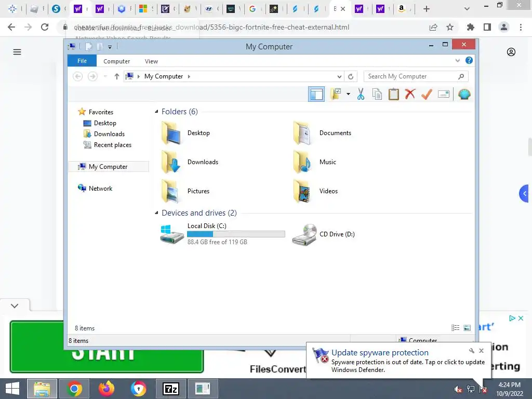This screenshot has height=399, width=532.
Task: Open a new Chrome tab
Action: [x=427, y=9]
